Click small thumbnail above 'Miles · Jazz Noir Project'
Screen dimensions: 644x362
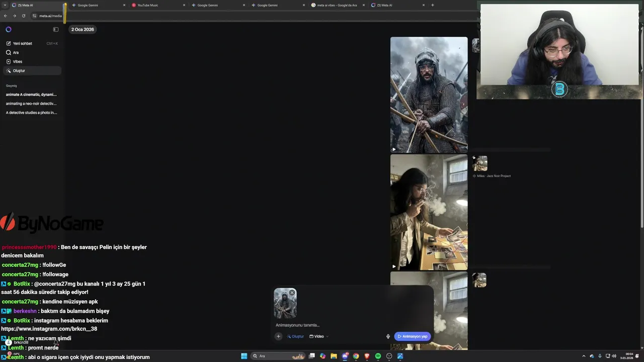pos(479,163)
